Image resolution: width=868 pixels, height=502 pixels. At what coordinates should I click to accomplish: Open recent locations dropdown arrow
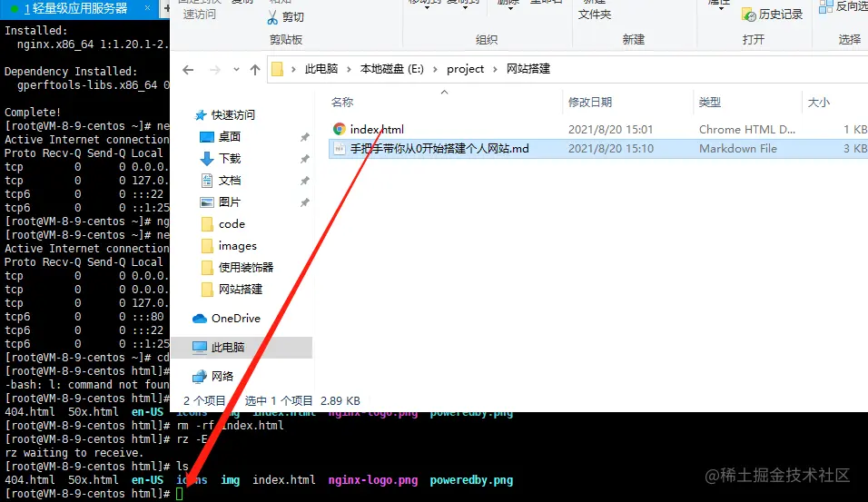click(236, 70)
